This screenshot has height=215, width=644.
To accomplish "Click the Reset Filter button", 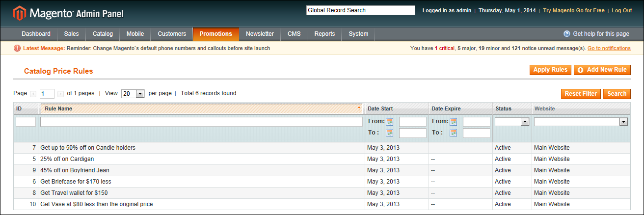I will pyautogui.click(x=581, y=94).
